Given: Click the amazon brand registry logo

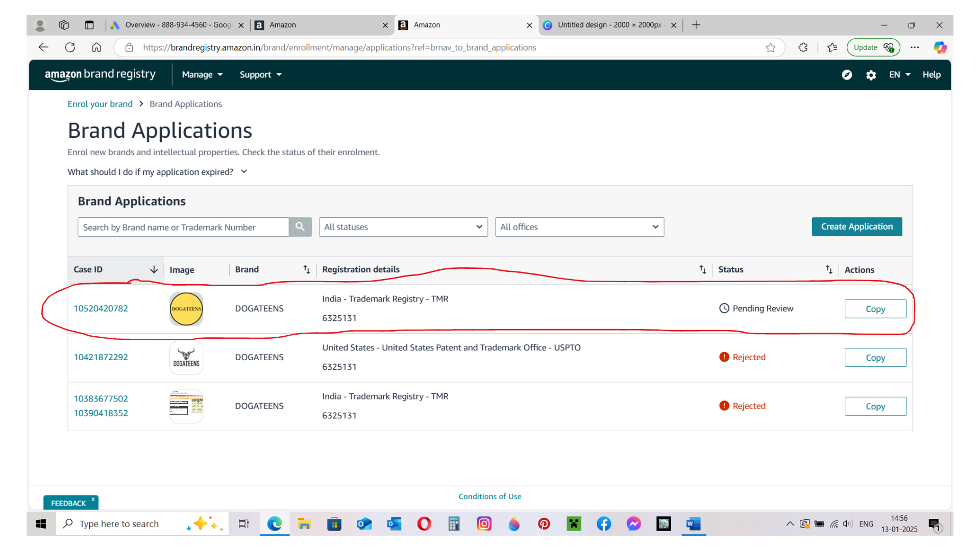Looking at the screenshot, I should click(x=100, y=74).
